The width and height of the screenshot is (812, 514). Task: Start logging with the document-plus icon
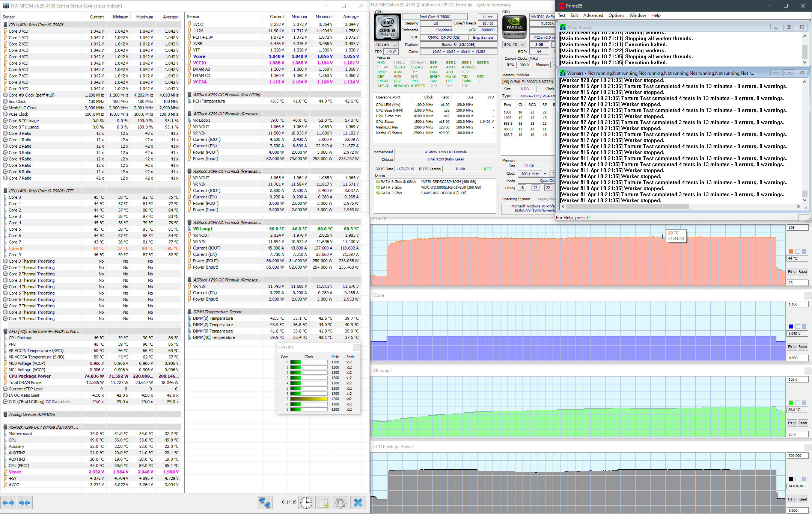[324, 503]
